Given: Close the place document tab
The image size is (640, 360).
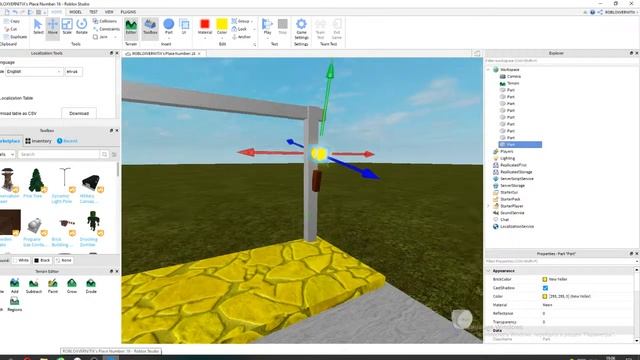Looking at the screenshot, I should [x=199, y=53].
